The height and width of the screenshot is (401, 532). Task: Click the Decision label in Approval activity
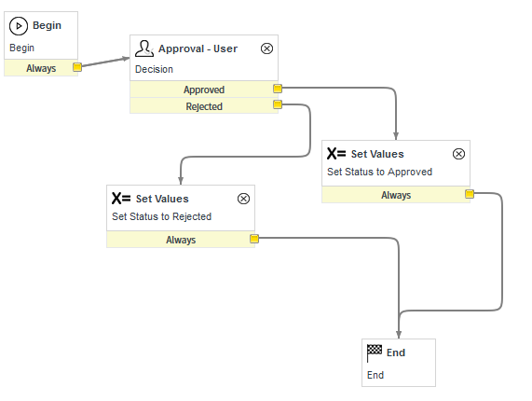pos(154,69)
